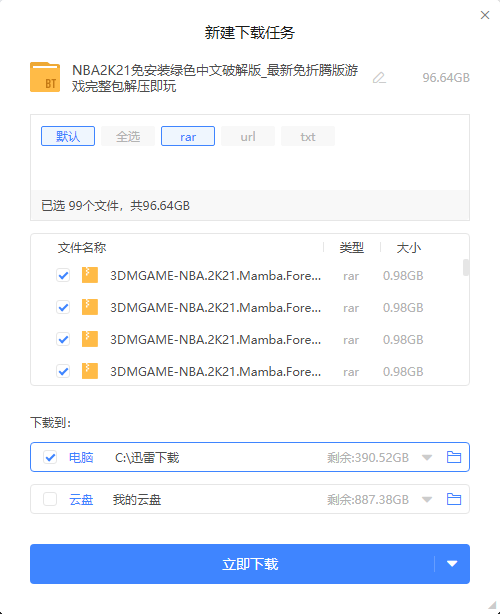Click the first file's rar type cell

(351, 276)
